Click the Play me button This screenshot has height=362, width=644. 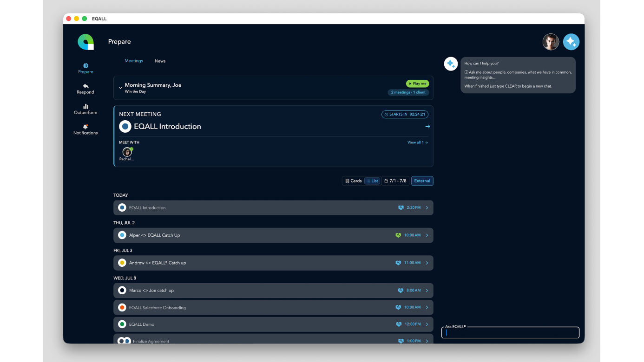417,84
